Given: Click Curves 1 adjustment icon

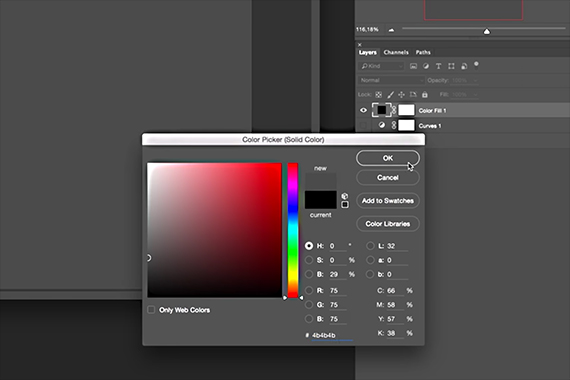Looking at the screenshot, I should click(x=381, y=125).
